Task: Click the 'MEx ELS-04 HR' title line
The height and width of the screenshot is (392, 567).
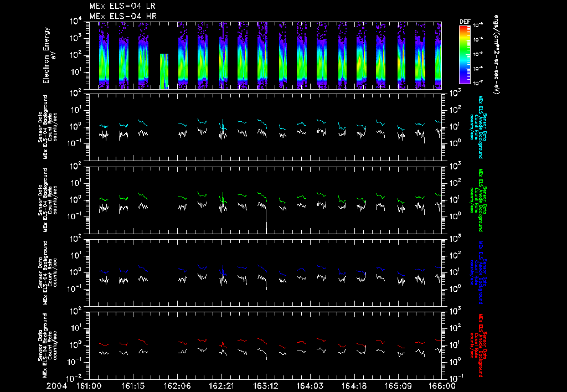Action: 123,16
